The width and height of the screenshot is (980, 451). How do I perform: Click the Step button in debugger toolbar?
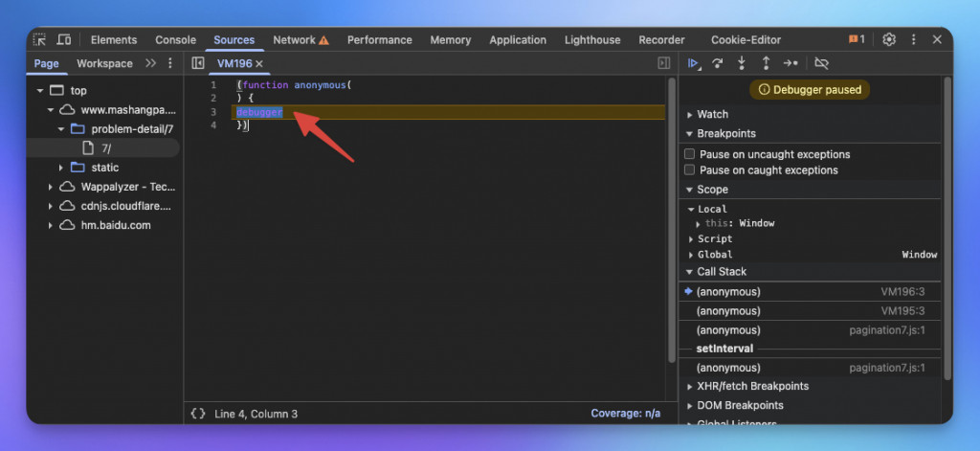[791, 63]
